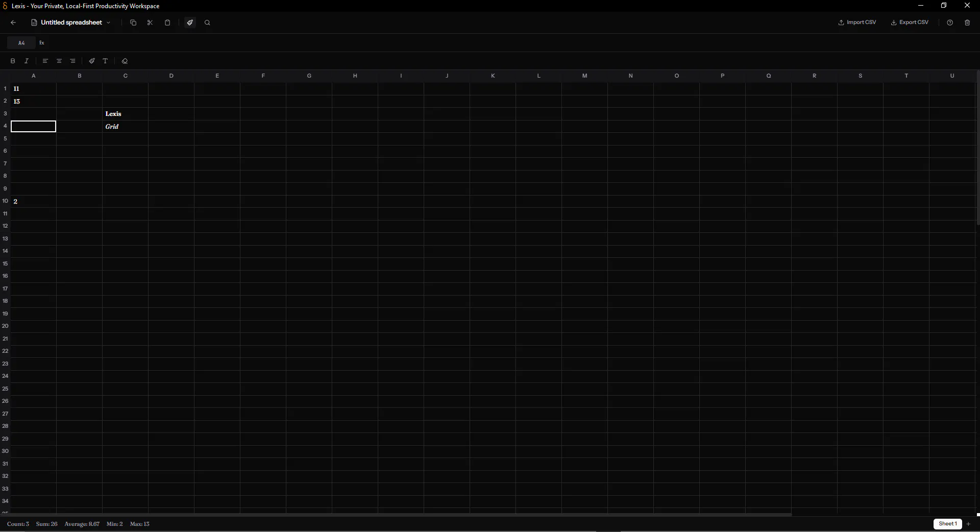Align text left
The image size is (980, 532).
coord(45,61)
